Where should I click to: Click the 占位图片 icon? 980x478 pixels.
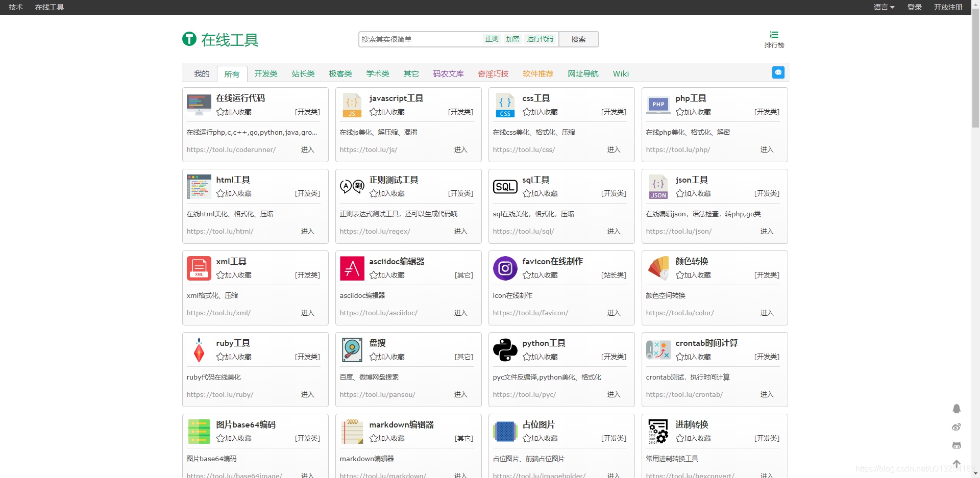[505, 432]
